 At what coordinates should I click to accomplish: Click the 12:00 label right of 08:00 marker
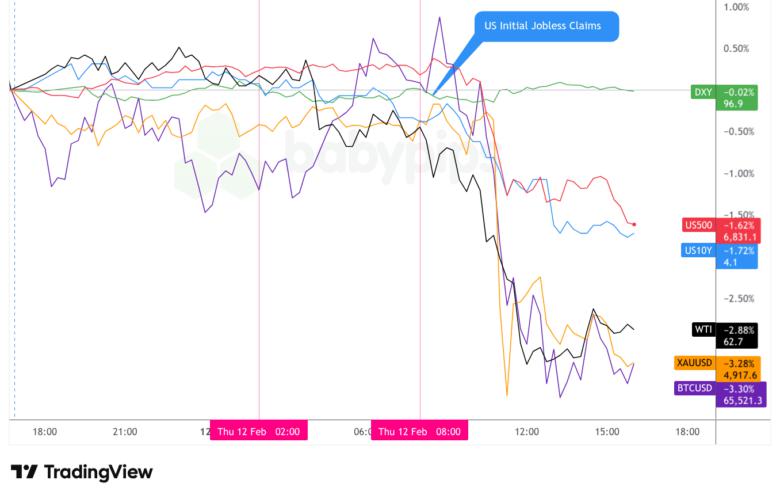click(x=526, y=431)
